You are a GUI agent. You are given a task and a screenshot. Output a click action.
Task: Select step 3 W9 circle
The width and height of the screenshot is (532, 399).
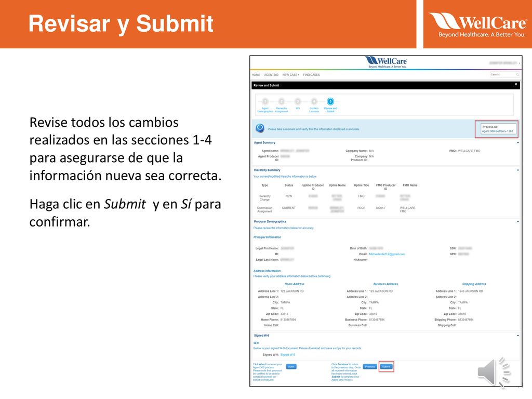298,101
